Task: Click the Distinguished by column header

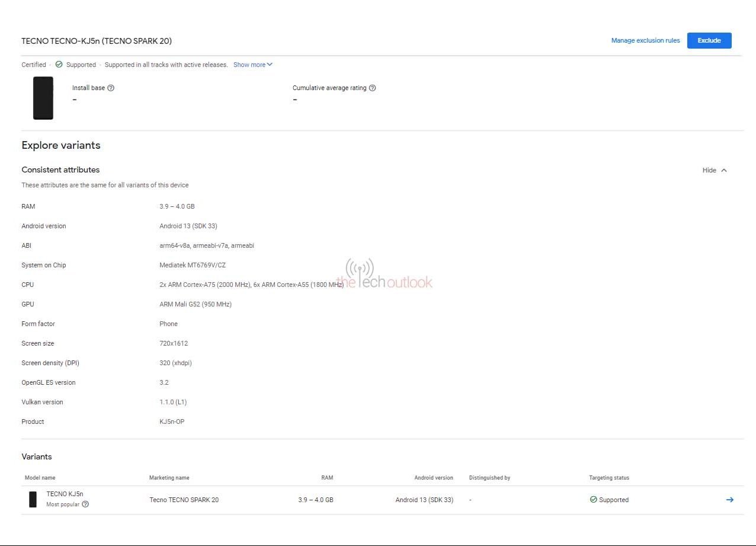Action: click(x=489, y=478)
